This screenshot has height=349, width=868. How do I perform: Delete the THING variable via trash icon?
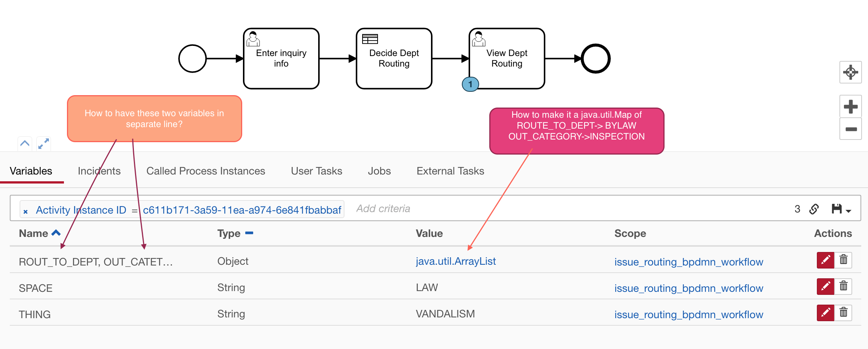tap(844, 313)
